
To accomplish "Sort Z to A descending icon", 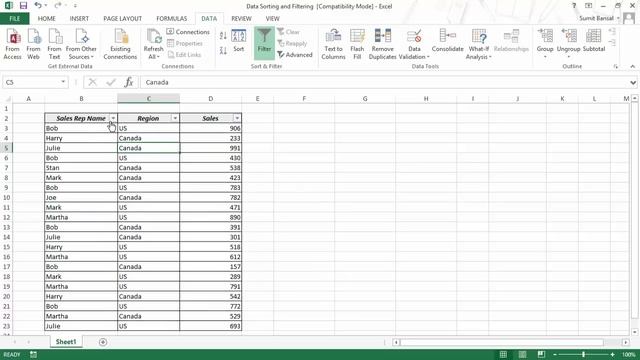I will (223, 51).
